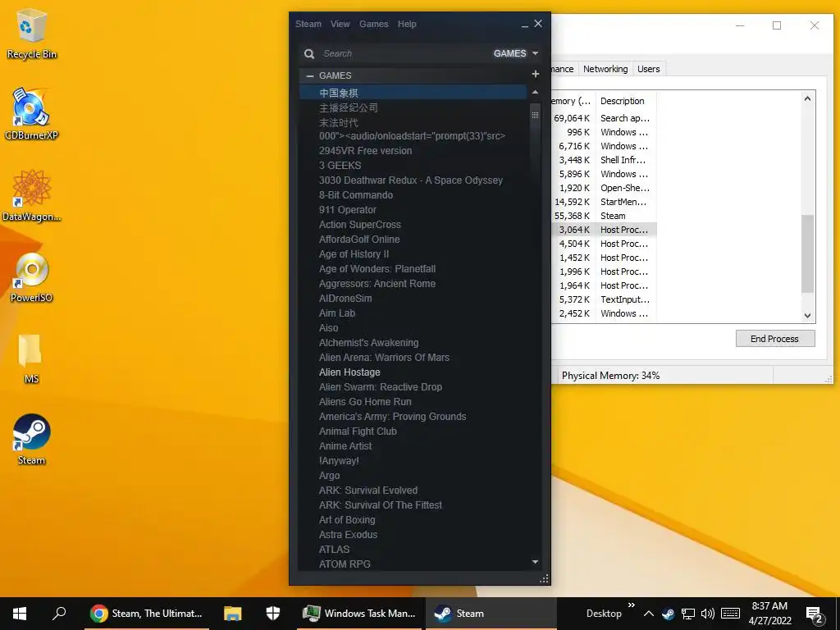This screenshot has height=630, width=840.
Task: Click the game list scroll-down arrow
Action: point(535,562)
